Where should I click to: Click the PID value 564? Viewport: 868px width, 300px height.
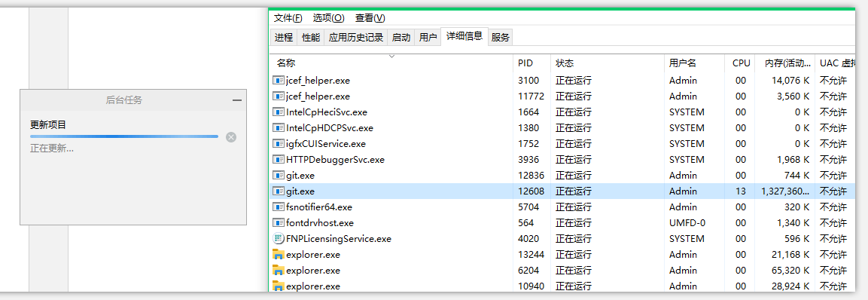[x=526, y=223]
